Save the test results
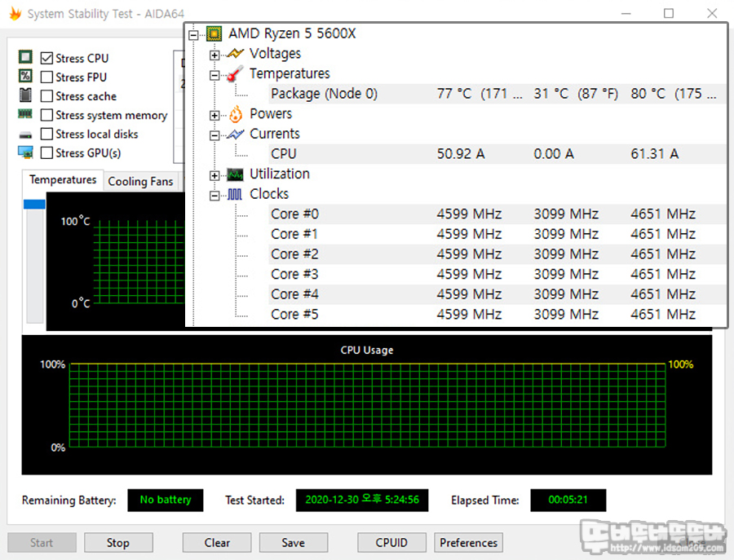The width and height of the screenshot is (734, 560). 293,543
